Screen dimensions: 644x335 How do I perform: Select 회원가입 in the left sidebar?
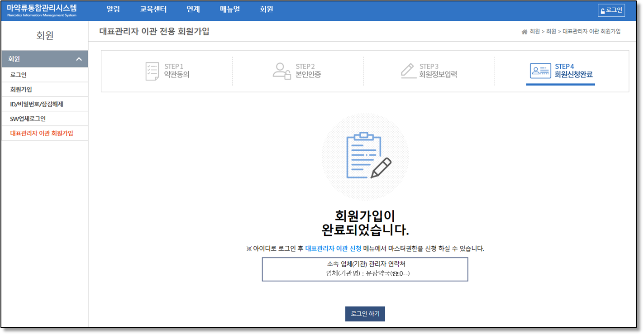(x=21, y=90)
